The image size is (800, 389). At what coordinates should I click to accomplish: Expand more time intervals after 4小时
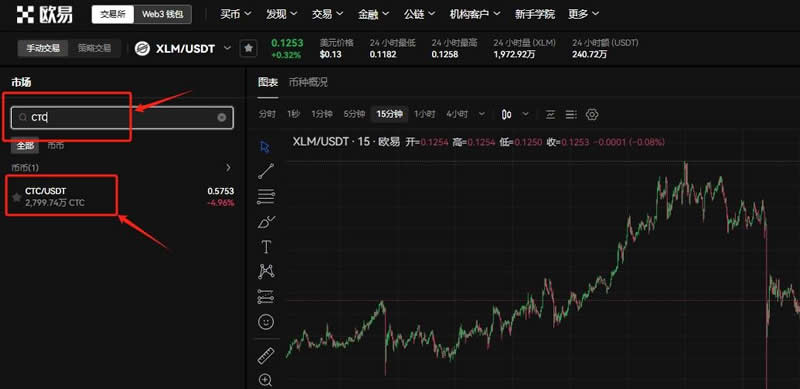click(x=481, y=114)
